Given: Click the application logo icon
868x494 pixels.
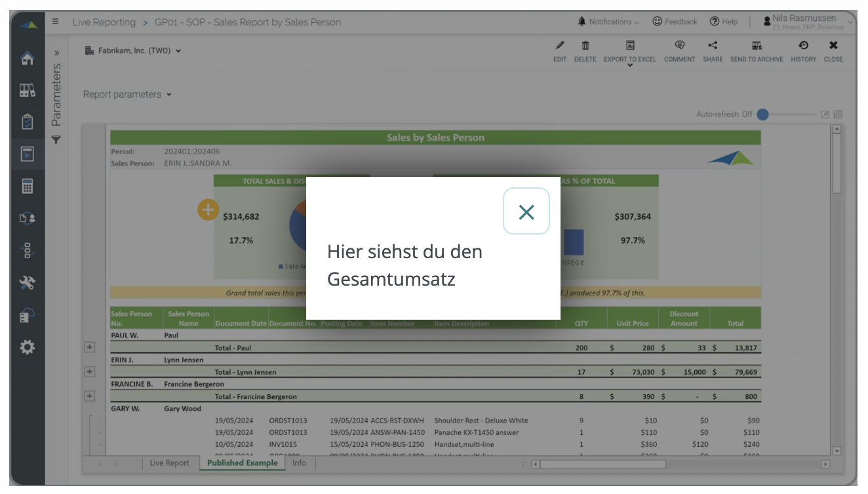Looking at the screenshot, I should (x=28, y=25).
